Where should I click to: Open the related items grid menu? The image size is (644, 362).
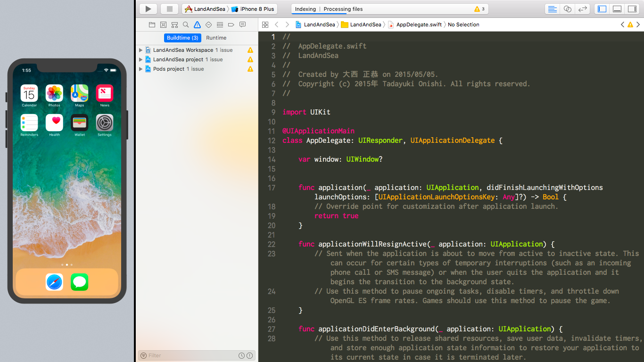click(x=265, y=25)
